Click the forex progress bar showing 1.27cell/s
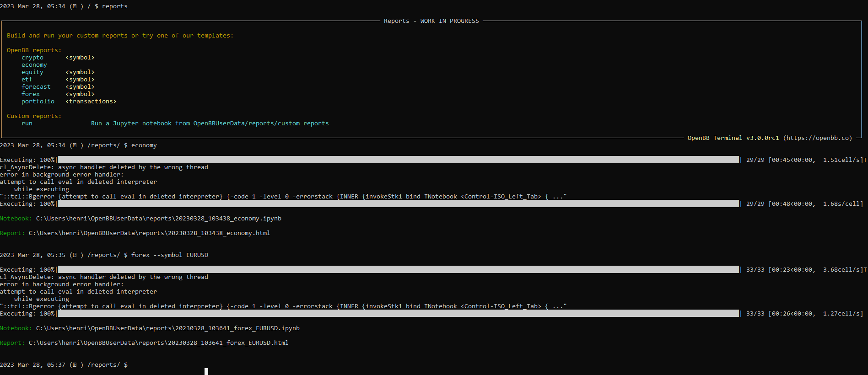Image resolution: width=868 pixels, height=375 pixels. pyautogui.click(x=398, y=314)
